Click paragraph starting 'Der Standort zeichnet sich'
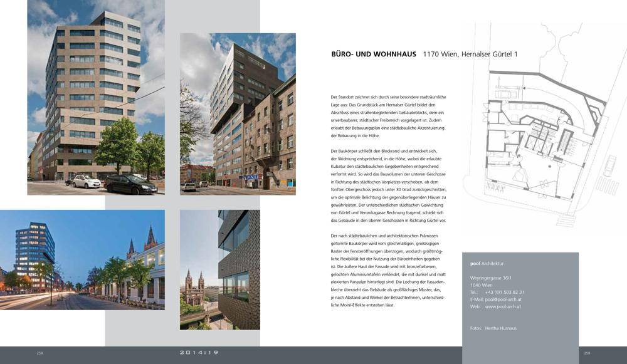Screen dimensions: 627x364 (388, 117)
